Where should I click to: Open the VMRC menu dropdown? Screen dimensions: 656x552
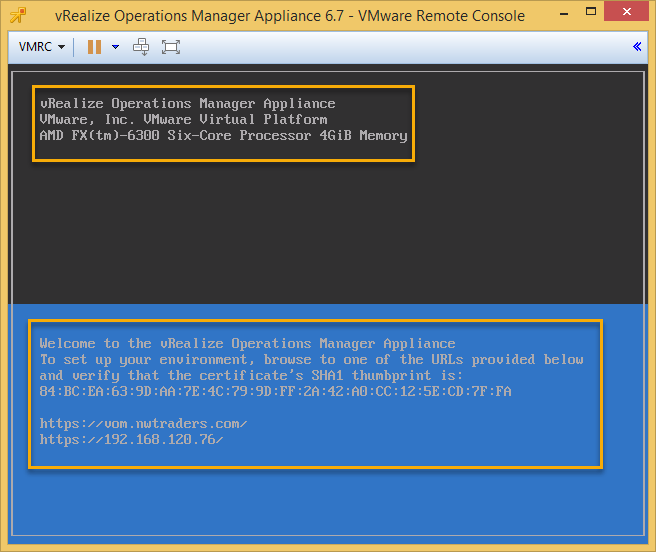[x=41, y=47]
